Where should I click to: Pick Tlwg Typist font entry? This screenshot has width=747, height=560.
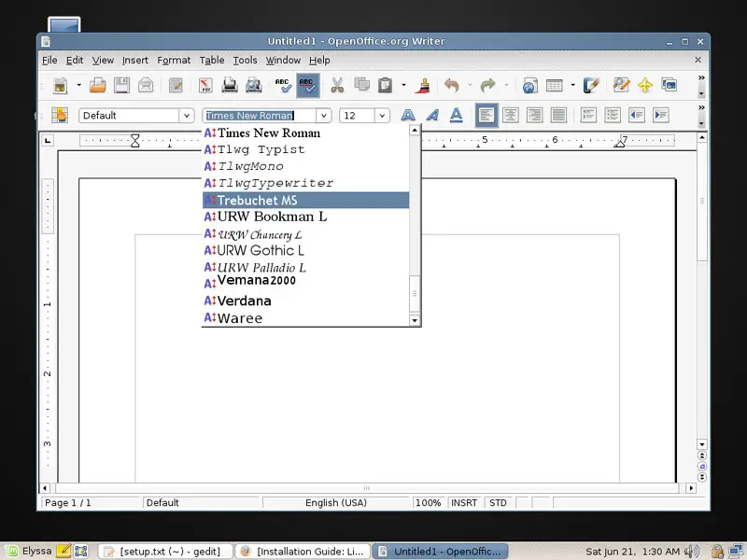pyautogui.click(x=306, y=149)
